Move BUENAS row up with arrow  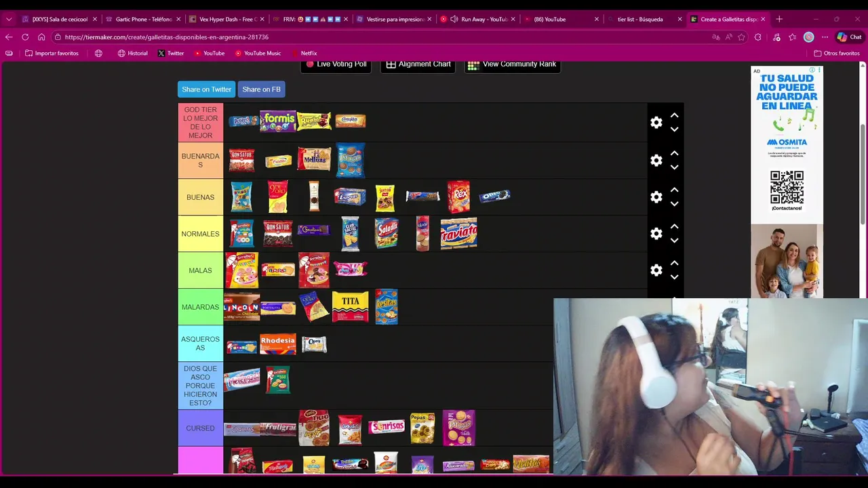click(x=674, y=190)
